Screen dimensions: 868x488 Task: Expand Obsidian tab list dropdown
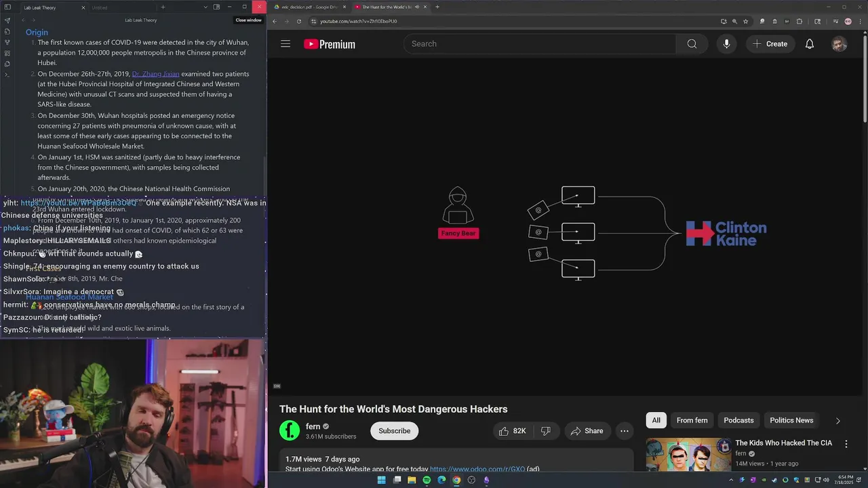coord(205,7)
